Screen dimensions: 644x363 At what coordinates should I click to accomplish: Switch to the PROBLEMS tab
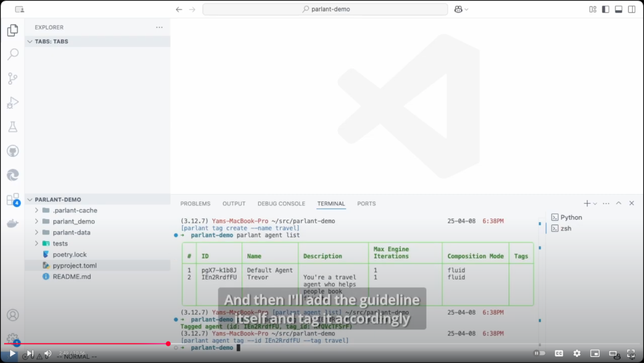(x=195, y=204)
